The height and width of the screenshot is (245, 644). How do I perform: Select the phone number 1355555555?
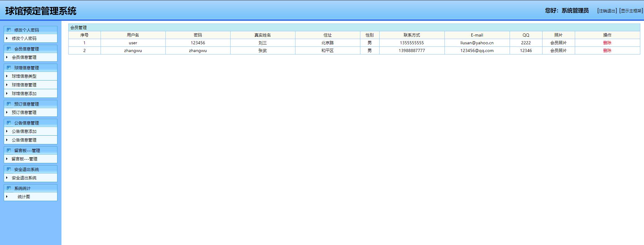(412, 43)
